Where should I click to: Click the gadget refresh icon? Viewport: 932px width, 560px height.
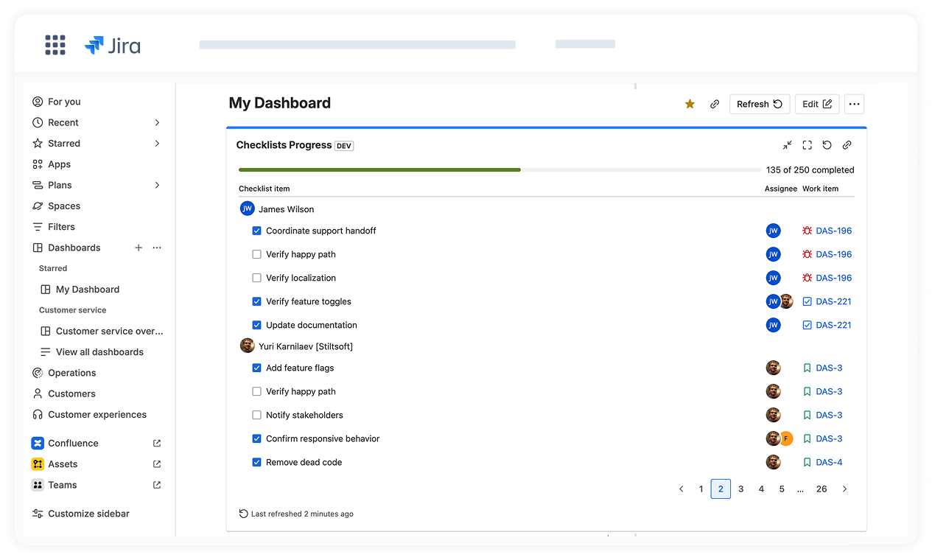(827, 145)
